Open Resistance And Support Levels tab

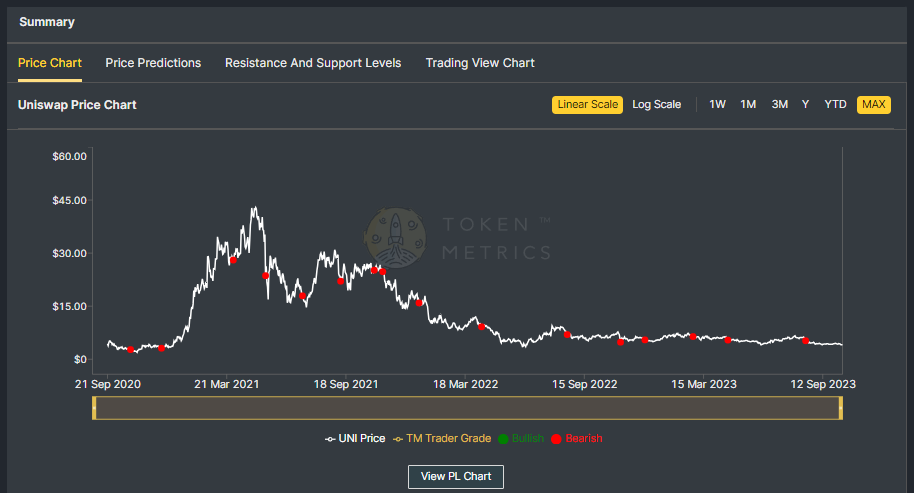pos(313,63)
